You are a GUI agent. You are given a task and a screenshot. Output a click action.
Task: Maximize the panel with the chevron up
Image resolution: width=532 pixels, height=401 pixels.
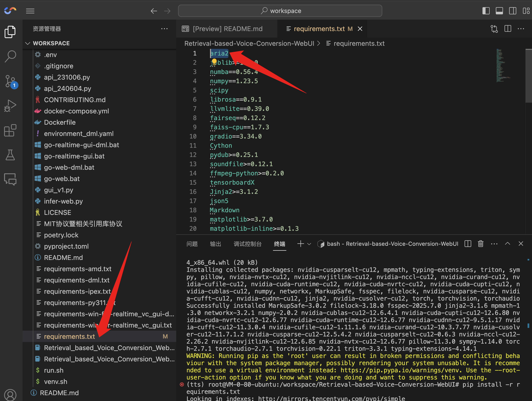tap(507, 244)
